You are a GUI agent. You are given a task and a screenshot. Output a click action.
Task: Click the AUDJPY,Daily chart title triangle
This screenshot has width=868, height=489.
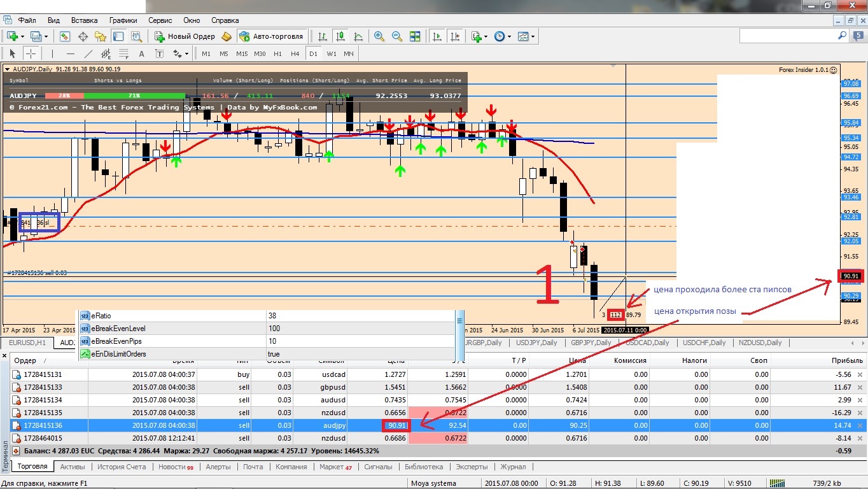click(7, 69)
